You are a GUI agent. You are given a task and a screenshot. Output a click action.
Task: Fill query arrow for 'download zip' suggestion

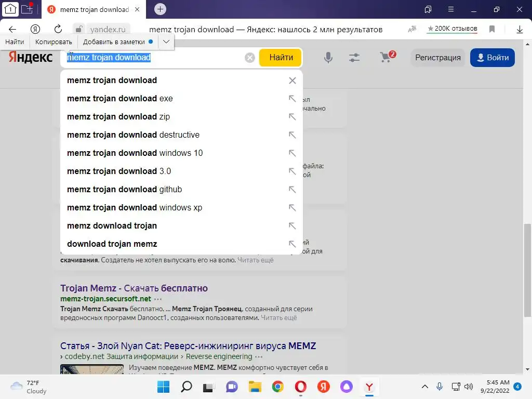(292, 117)
